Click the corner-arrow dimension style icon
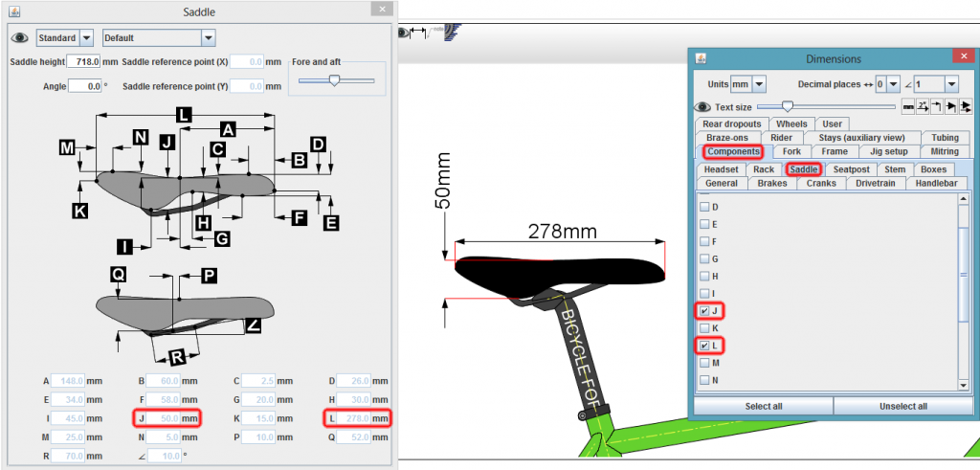 [938, 106]
